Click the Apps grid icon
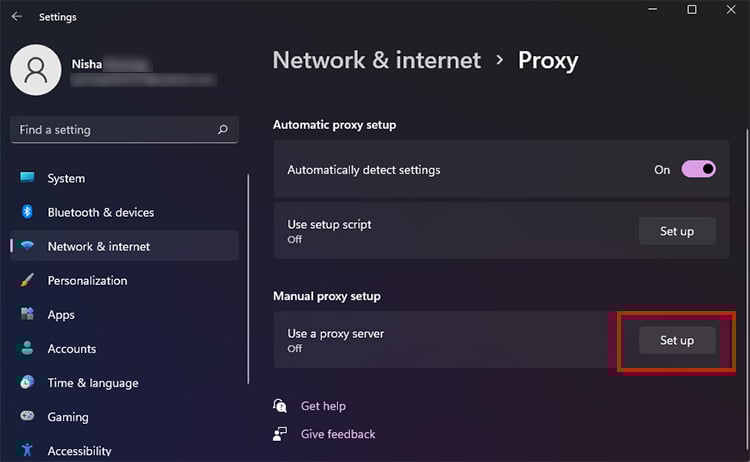The image size is (750, 462). [27, 315]
